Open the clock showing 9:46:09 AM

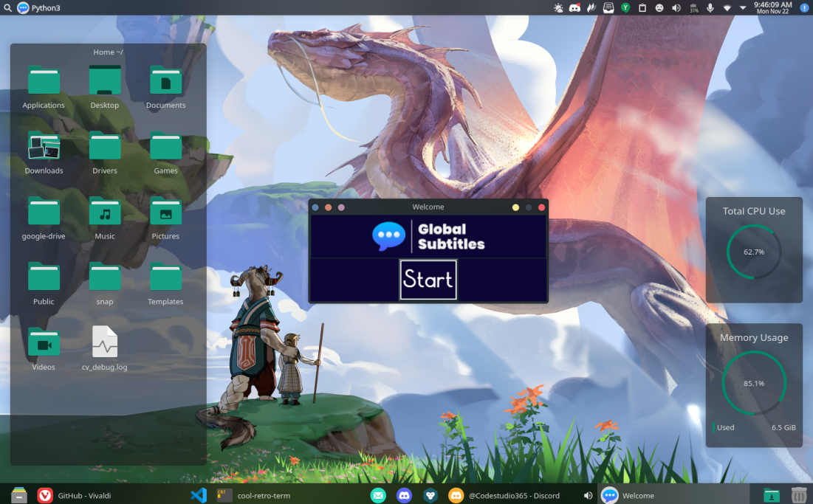[x=772, y=8]
